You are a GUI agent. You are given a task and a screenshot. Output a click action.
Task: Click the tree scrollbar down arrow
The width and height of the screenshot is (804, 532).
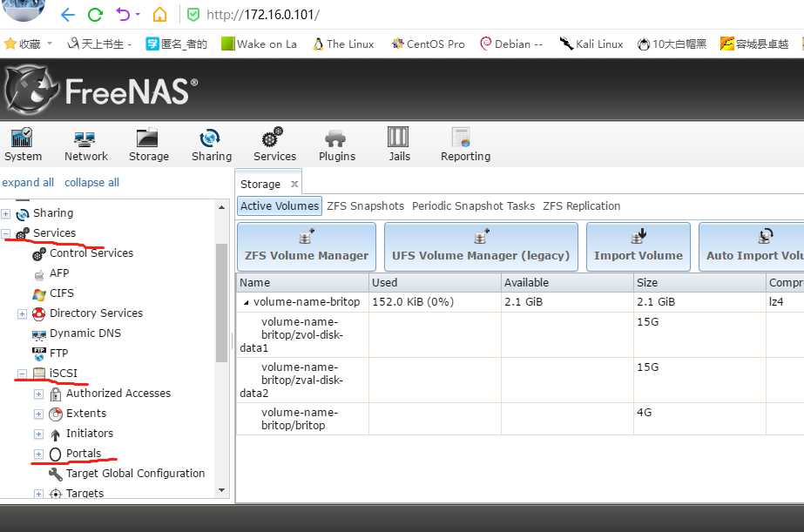[x=221, y=490]
